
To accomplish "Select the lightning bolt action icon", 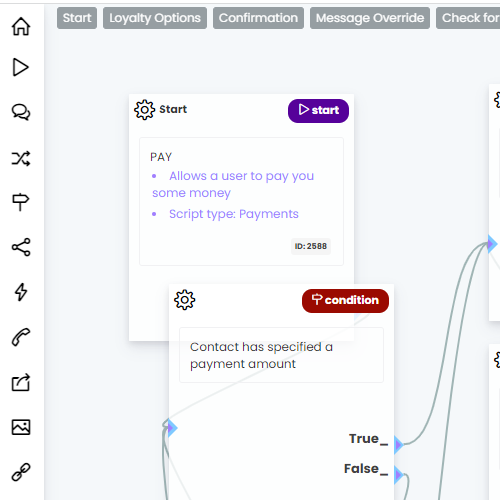I will click(x=21, y=292).
